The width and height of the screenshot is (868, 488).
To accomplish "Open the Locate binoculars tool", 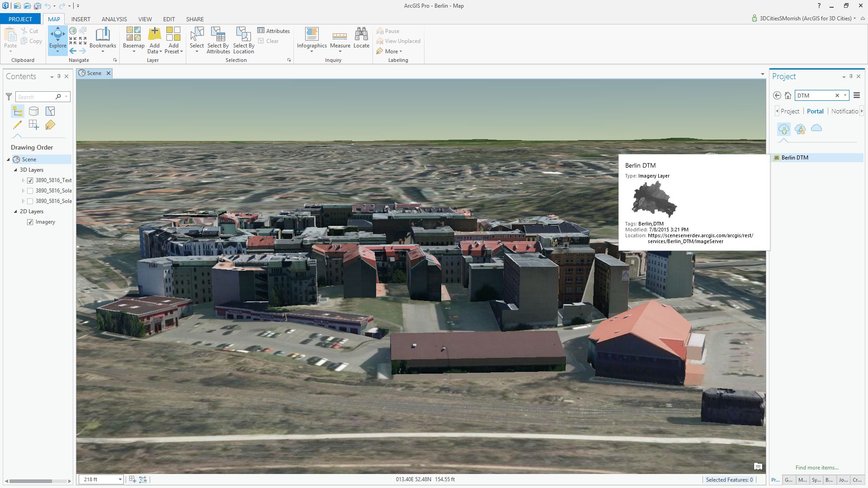I will click(361, 38).
